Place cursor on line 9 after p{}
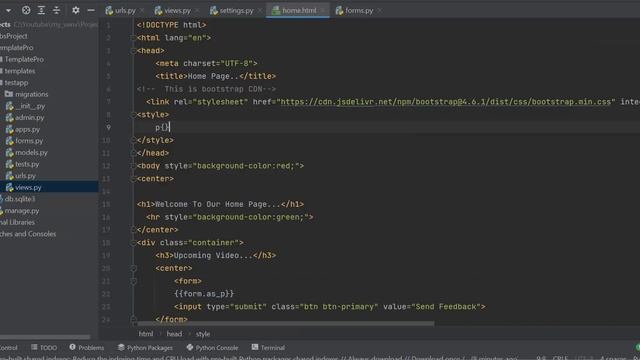The width and height of the screenshot is (640, 360). 170,127
